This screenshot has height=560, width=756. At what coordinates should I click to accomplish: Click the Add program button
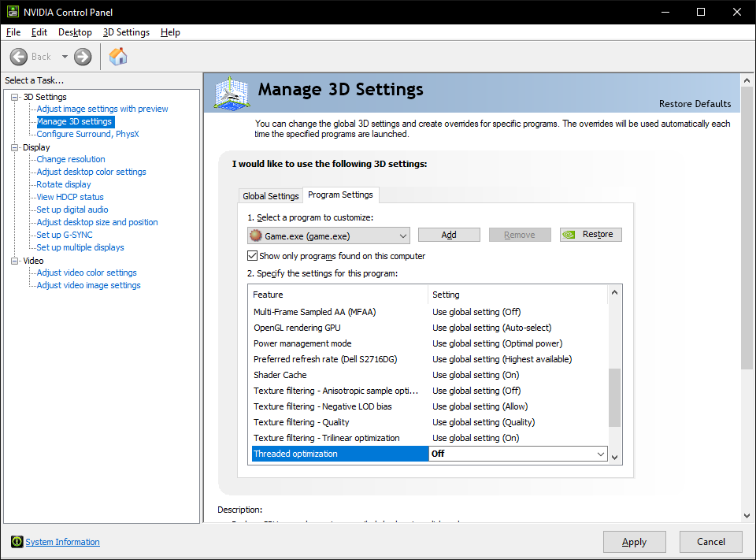[449, 235]
